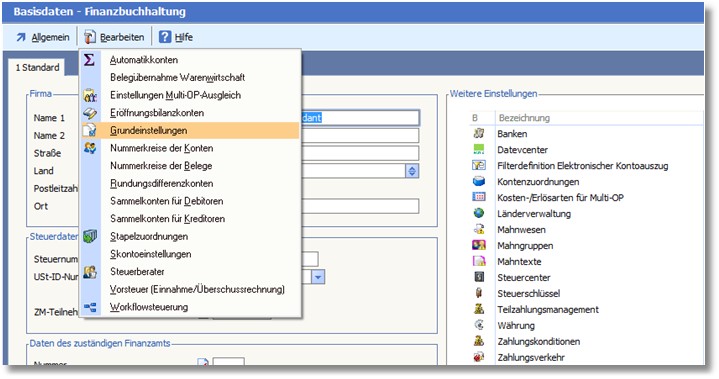This screenshot has height=379, width=719.
Task: Open the Hilfe toolbar item
Action: (x=176, y=37)
